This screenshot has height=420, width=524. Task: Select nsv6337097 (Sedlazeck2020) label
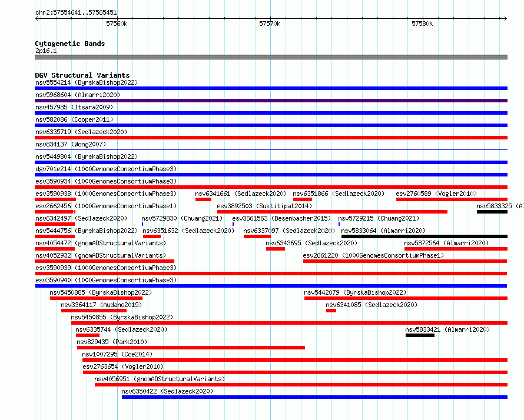289,231
